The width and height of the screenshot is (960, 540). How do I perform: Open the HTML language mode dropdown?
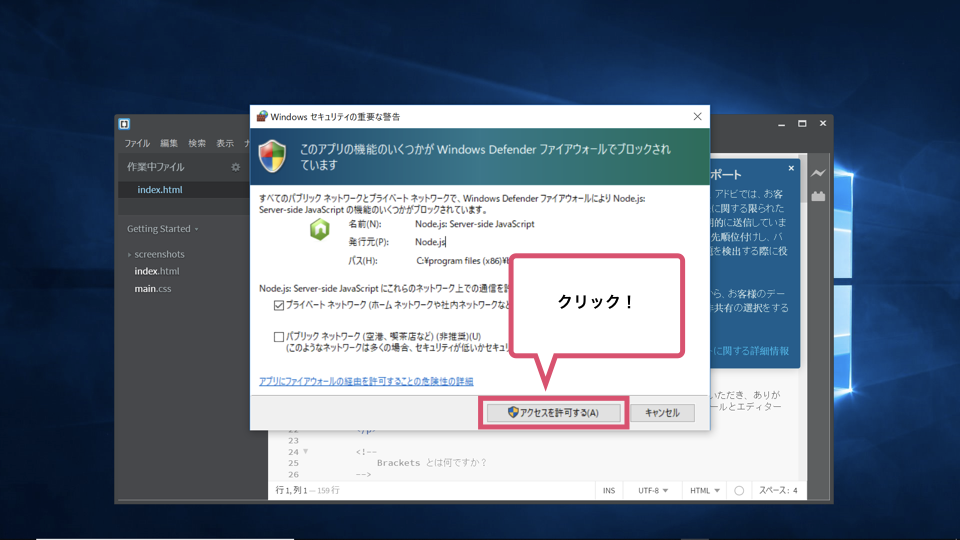tap(704, 490)
